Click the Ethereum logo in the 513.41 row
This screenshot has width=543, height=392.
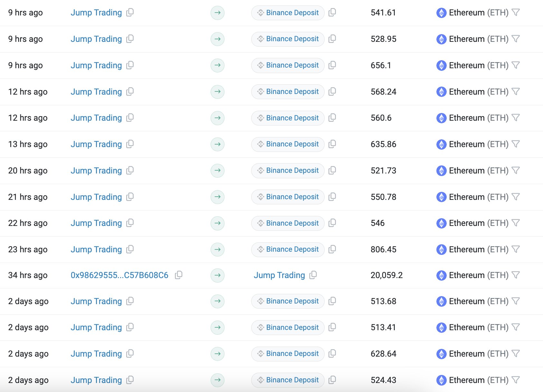(x=441, y=327)
